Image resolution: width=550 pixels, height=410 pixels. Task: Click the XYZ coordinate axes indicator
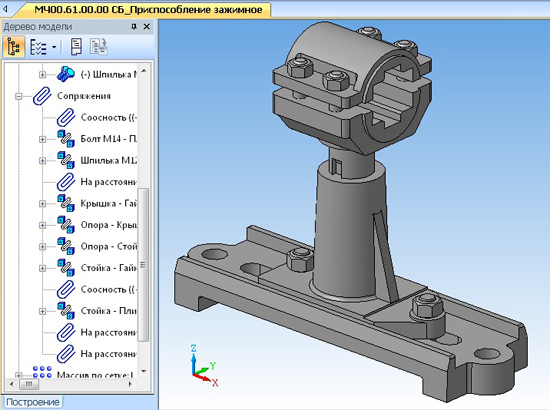(x=205, y=366)
